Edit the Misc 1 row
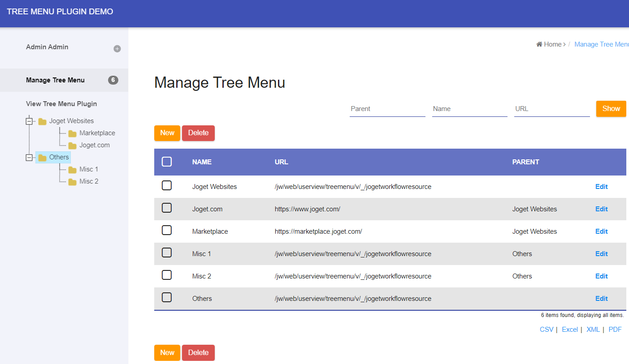 [601, 254]
